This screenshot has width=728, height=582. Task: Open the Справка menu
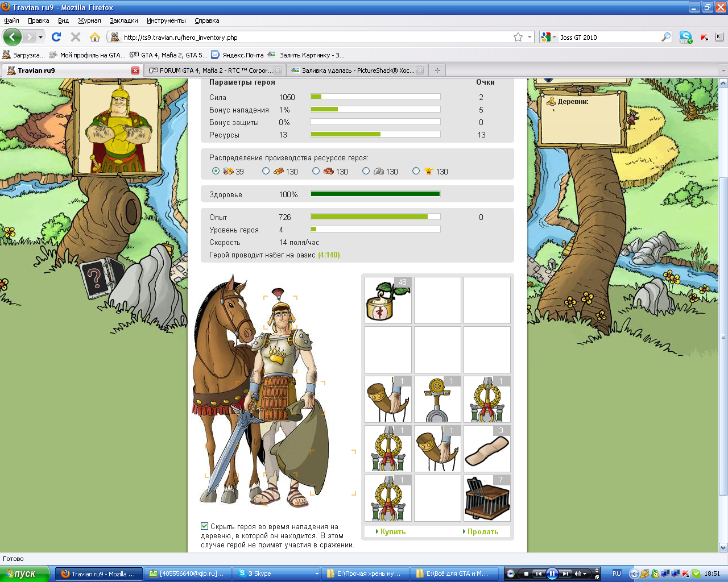click(x=207, y=20)
